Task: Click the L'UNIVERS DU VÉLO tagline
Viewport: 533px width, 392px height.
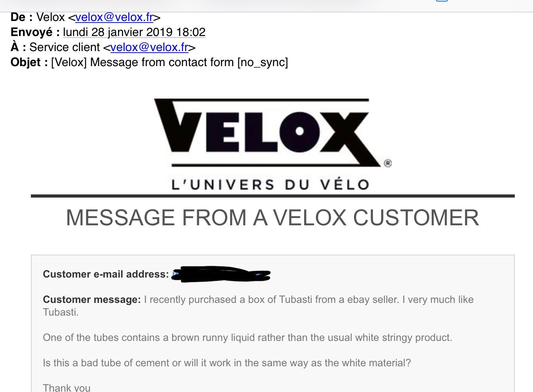Action: [270, 185]
